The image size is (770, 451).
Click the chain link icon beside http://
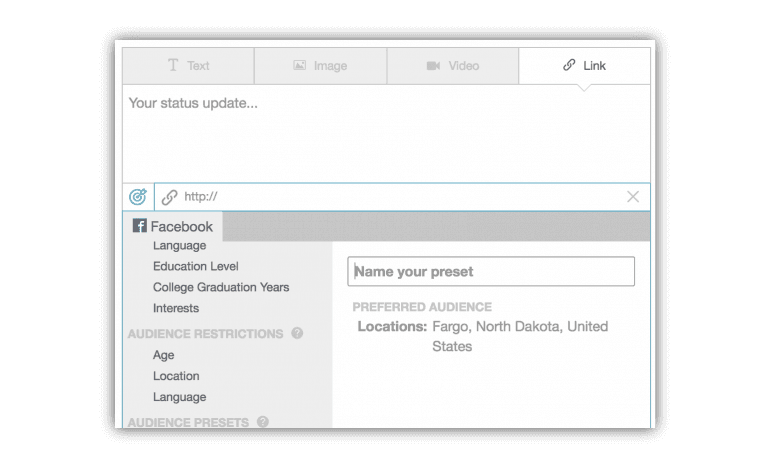169,197
